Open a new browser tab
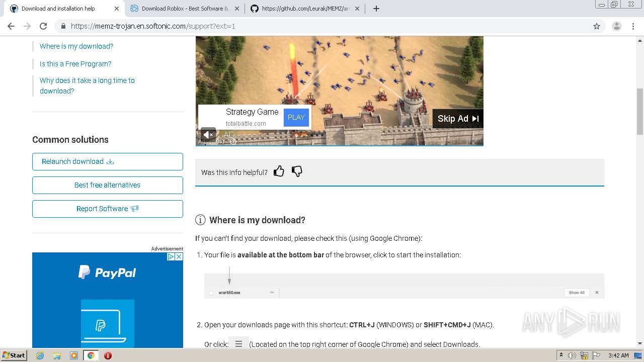 coord(376,9)
